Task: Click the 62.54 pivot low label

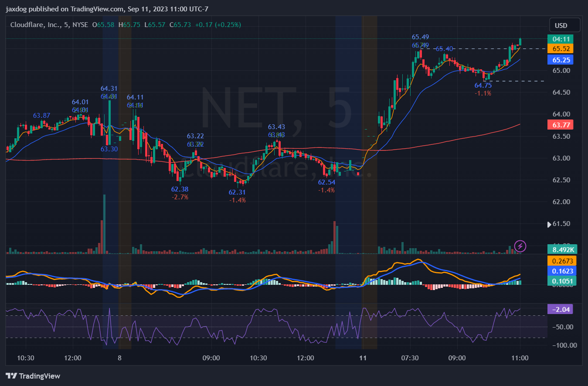Action: (x=326, y=182)
